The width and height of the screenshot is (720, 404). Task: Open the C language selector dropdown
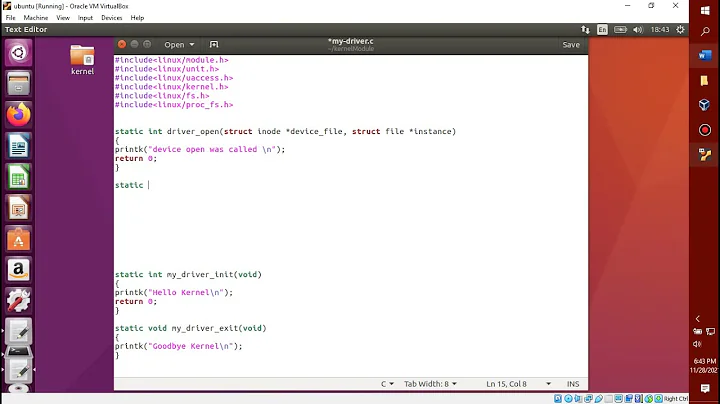pyautogui.click(x=387, y=384)
